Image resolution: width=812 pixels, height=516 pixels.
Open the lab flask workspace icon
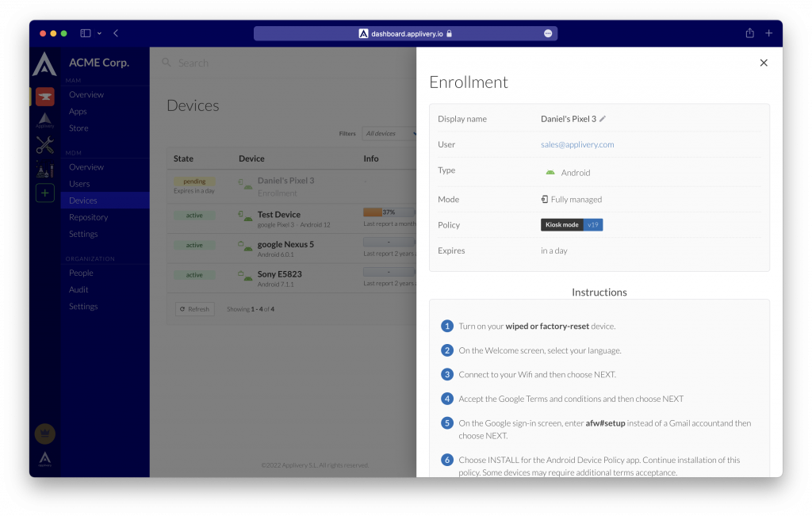pyautogui.click(x=45, y=170)
